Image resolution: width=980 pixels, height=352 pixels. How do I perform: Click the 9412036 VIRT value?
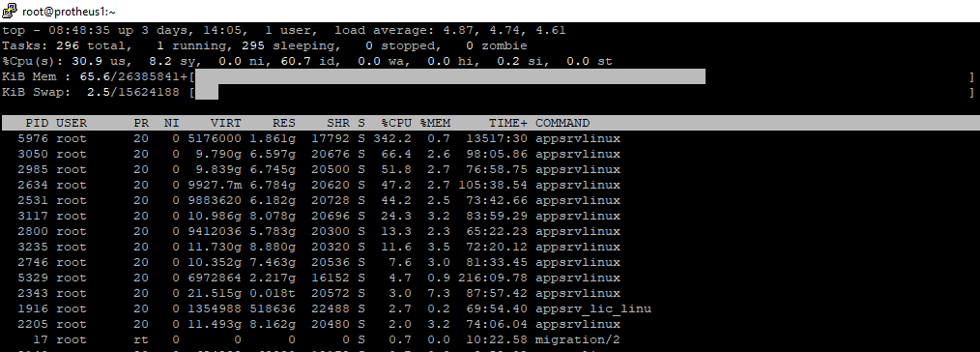pyautogui.click(x=215, y=231)
